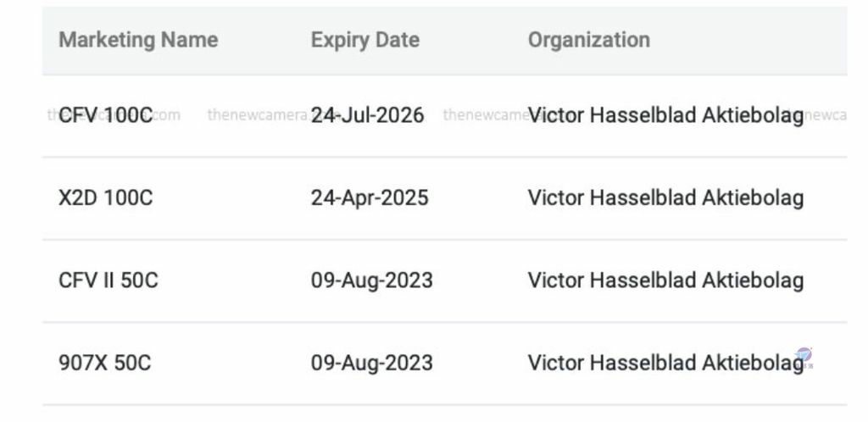Click Victor Hasselblad Aktiebolag in the X2D 100C row
This screenshot has width=868, height=422.
[666, 198]
